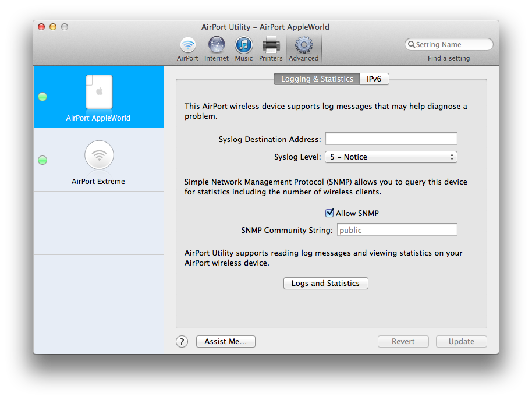Focus the SNMP Community String field

coord(397,229)
